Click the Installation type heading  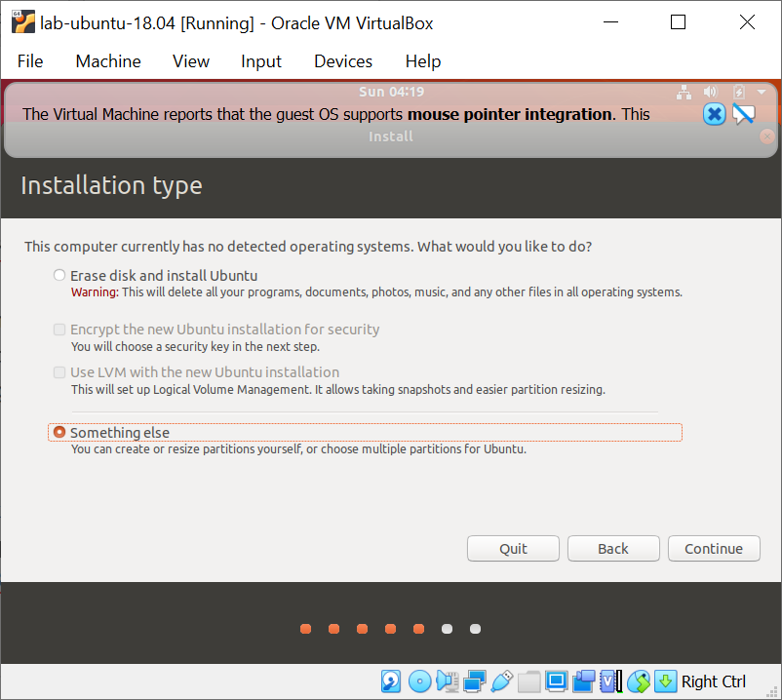tap(112, 185)
